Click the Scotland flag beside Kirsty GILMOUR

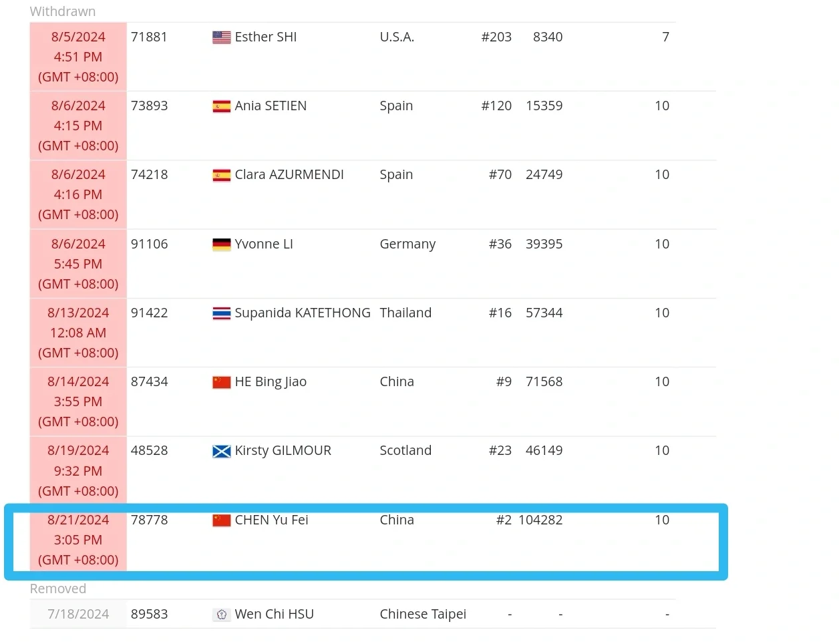(221, 451)
